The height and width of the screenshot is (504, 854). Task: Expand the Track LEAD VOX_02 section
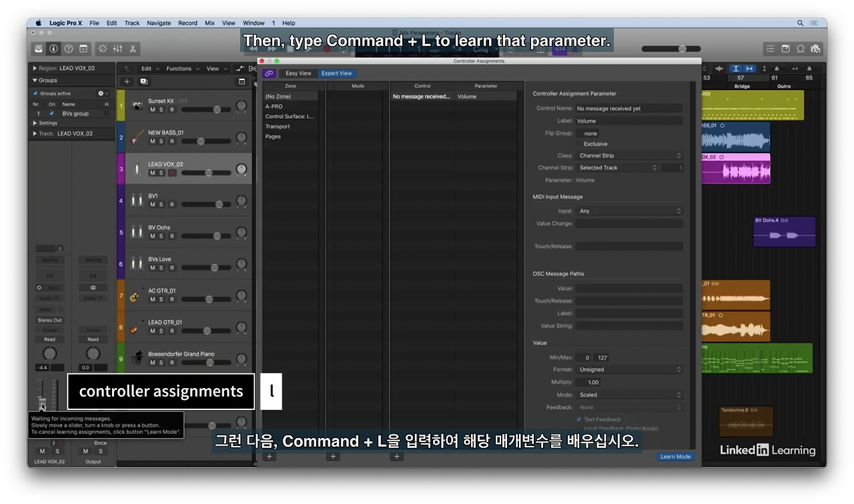(x=35, y=133)
